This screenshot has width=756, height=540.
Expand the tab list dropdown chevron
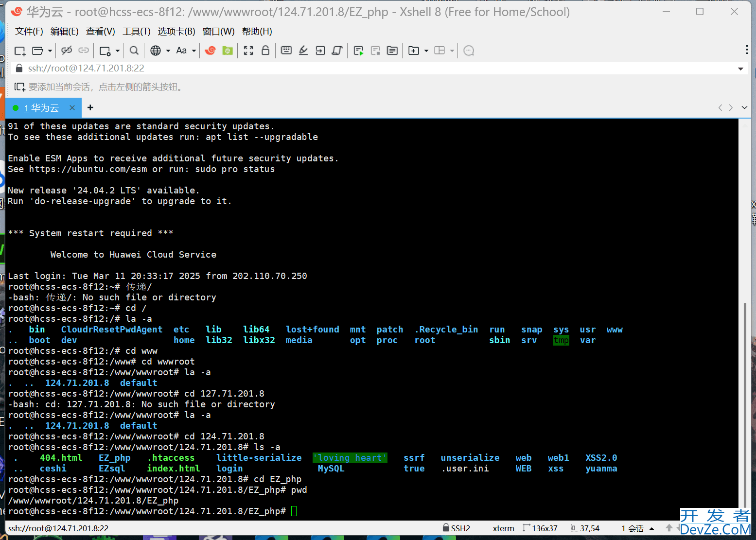click(744, 107)
